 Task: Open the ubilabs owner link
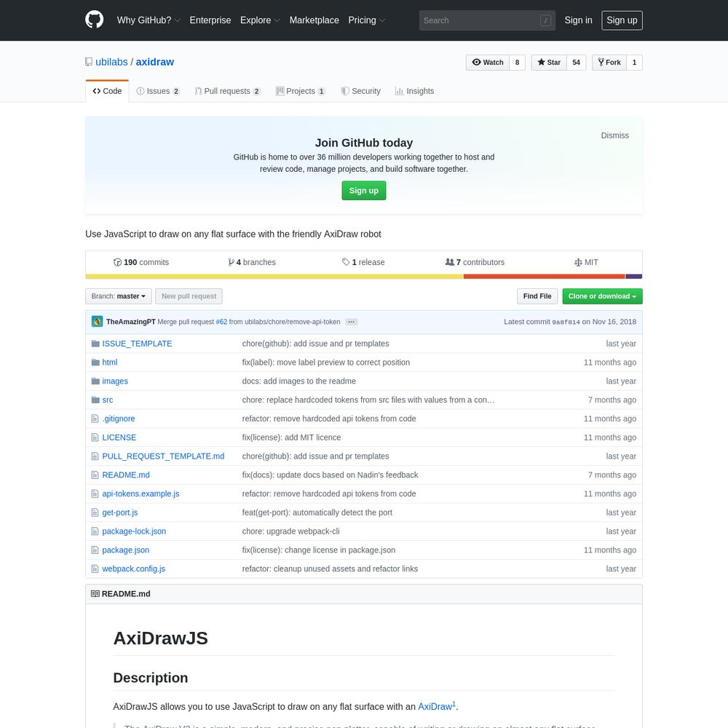(x=111, y=62)
